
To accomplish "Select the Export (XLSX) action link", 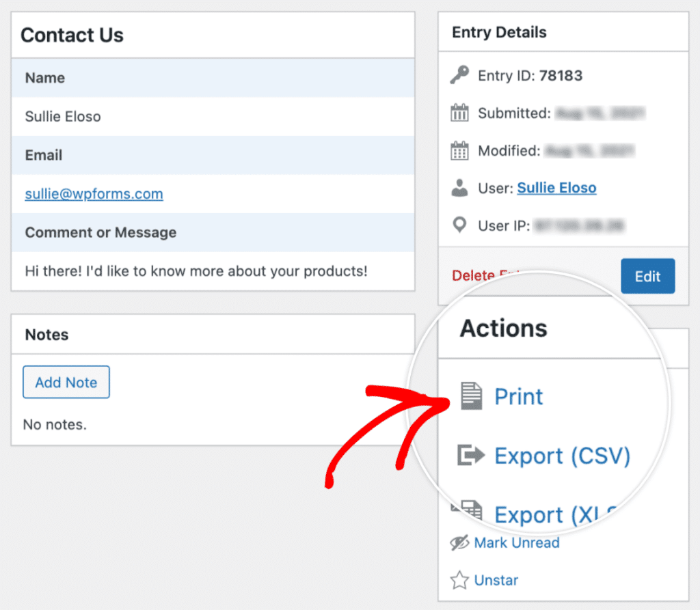I will point(555,514).
